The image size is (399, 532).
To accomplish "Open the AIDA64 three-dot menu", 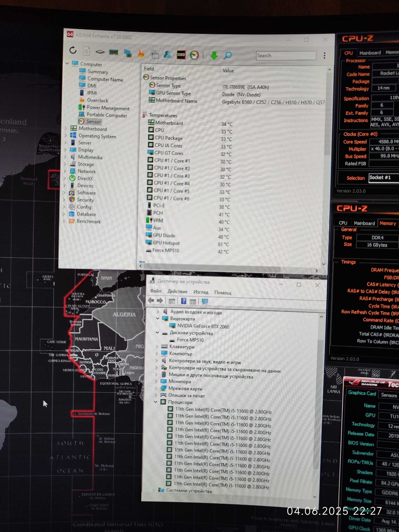I will point(324,56).
